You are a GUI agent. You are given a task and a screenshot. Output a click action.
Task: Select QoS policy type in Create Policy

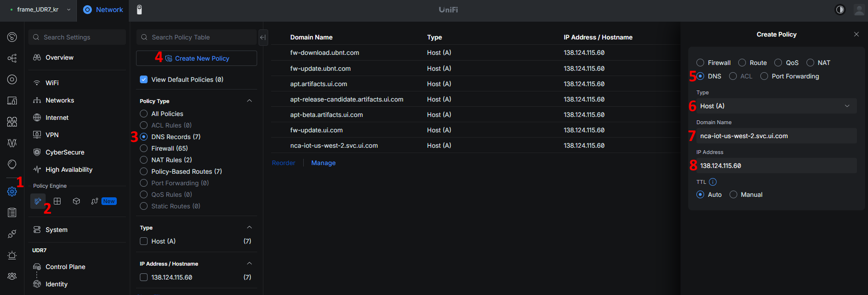pos(778,63)
